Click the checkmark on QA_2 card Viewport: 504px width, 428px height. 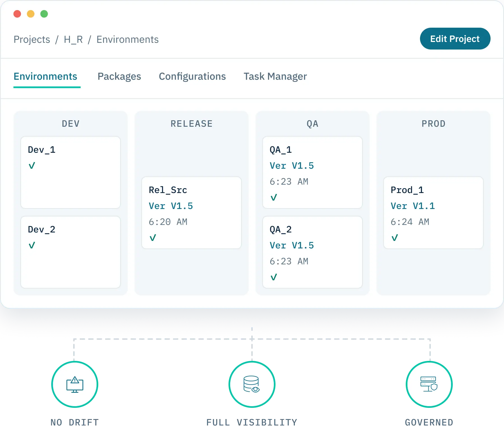(x=274, y=277)
